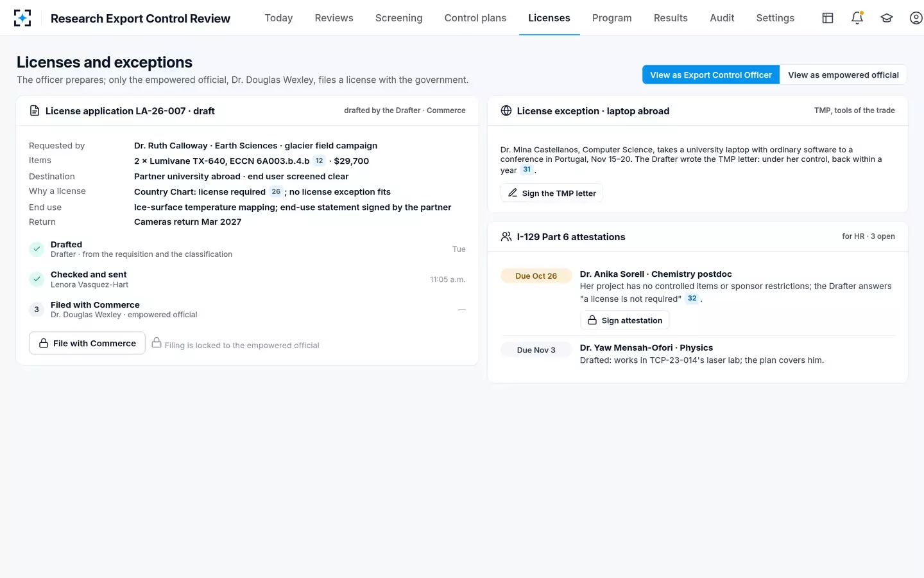
Task: Click 'drafted by the Drafter · Commerce' label
Action: coord(405,110)
